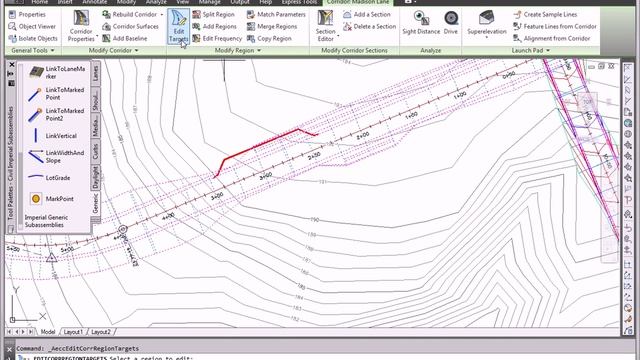The image size is (640, 360).
Task: Switch to the Daylight palette tab
Action: point(96,178)
